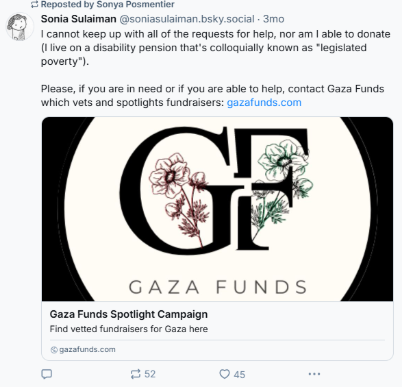Image resolution: width=404 pixels, height=387 pixels.
Task: Click the reply speech bubble icon
Action: (47, 374)
